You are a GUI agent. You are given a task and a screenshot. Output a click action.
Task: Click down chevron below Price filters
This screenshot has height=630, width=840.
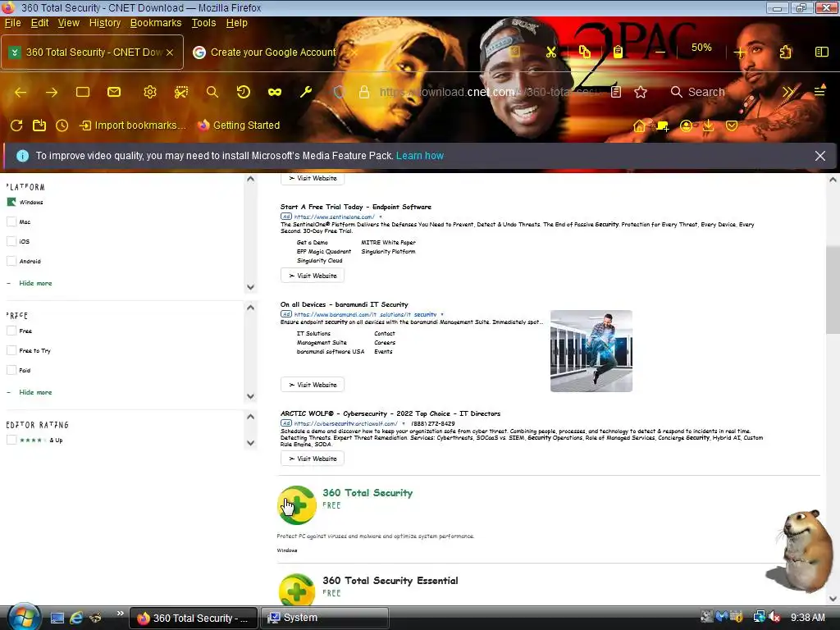[x=251, y=396]
